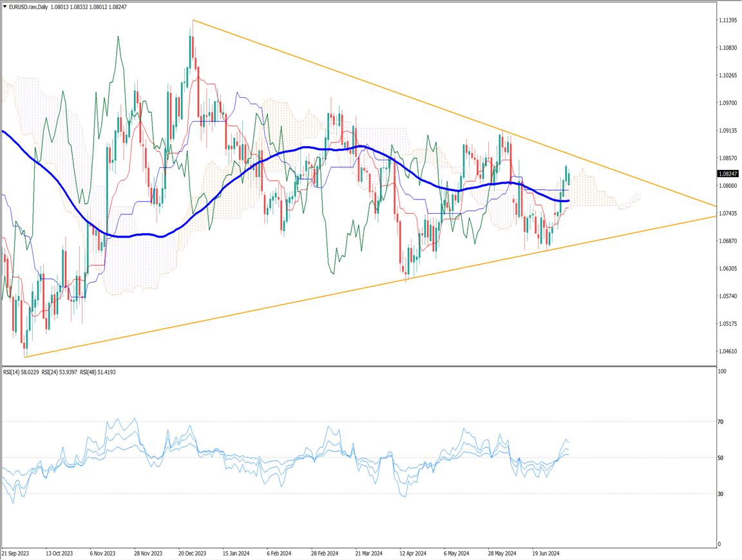Click the 1.04610 price scale label
742x560 pixels.
(730, 351)
